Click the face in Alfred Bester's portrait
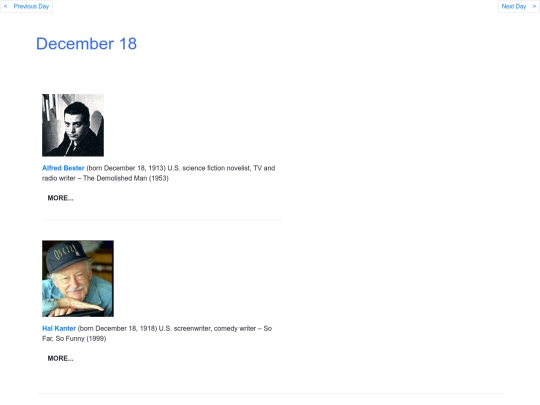 point(75,125)
